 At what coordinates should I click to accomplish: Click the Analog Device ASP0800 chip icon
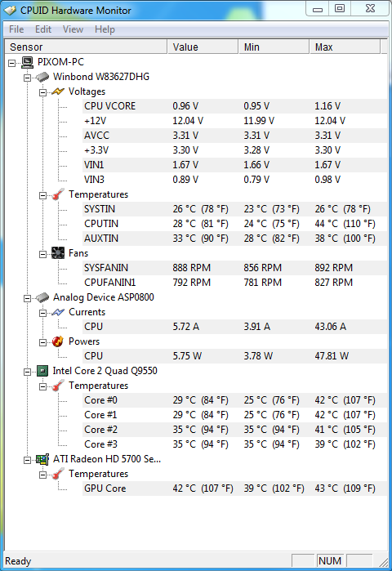tap(42, 297)
